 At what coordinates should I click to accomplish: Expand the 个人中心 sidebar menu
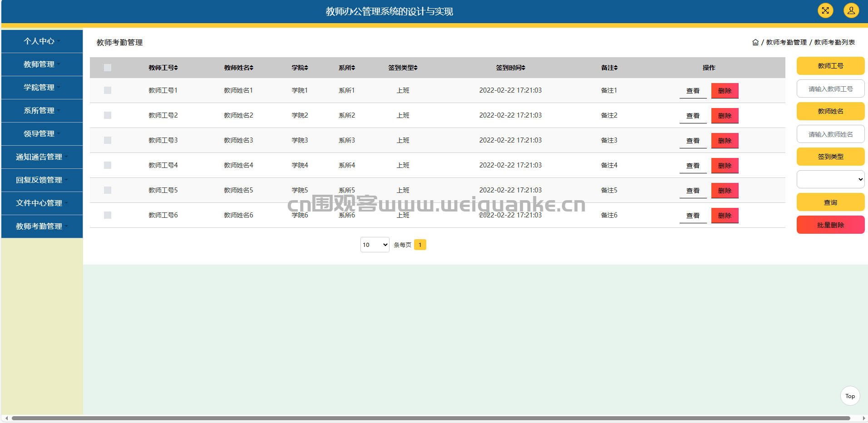pyautogui.click(x=42, y=41)
